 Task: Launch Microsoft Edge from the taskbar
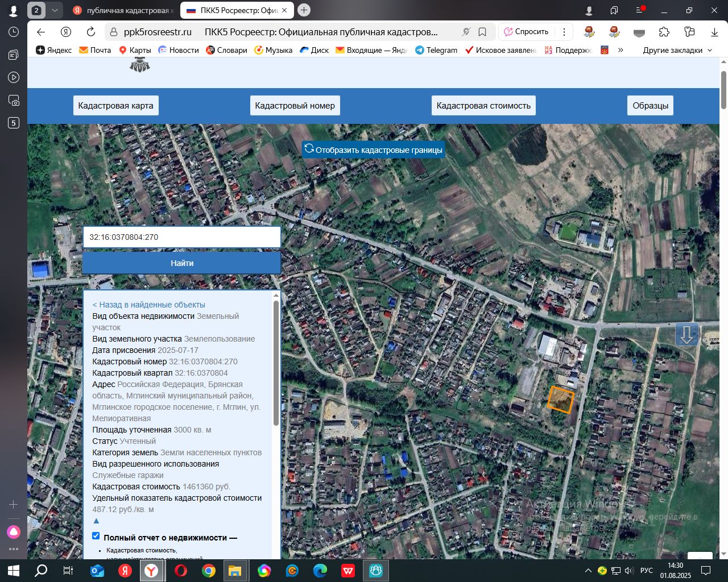[x=320, y=571]
